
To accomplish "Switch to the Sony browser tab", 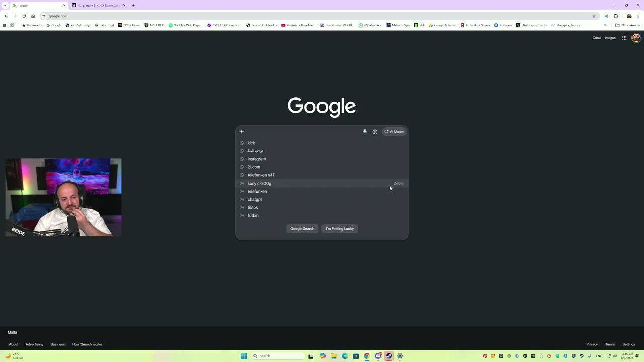I will coord(98,5).
